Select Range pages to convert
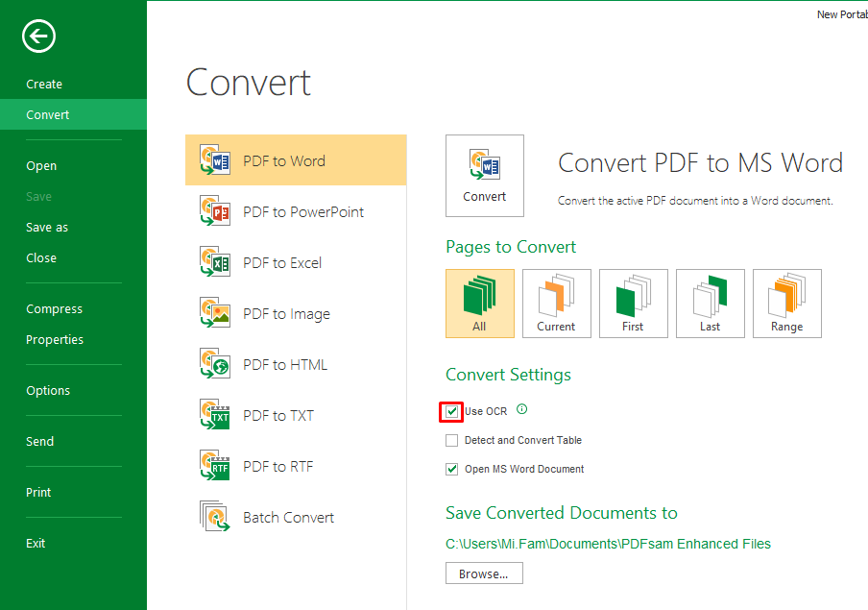Viewport: 868px width, 610px height. tap(787, 304)
